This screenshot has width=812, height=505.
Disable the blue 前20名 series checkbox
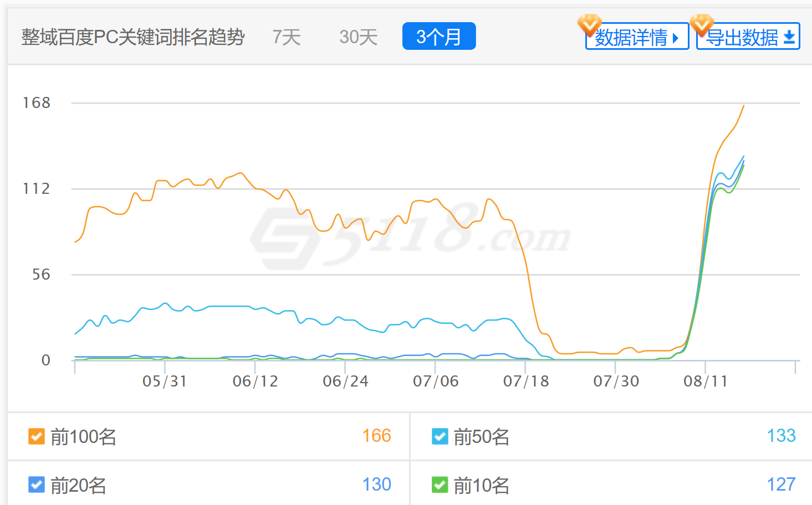[36, 485]
